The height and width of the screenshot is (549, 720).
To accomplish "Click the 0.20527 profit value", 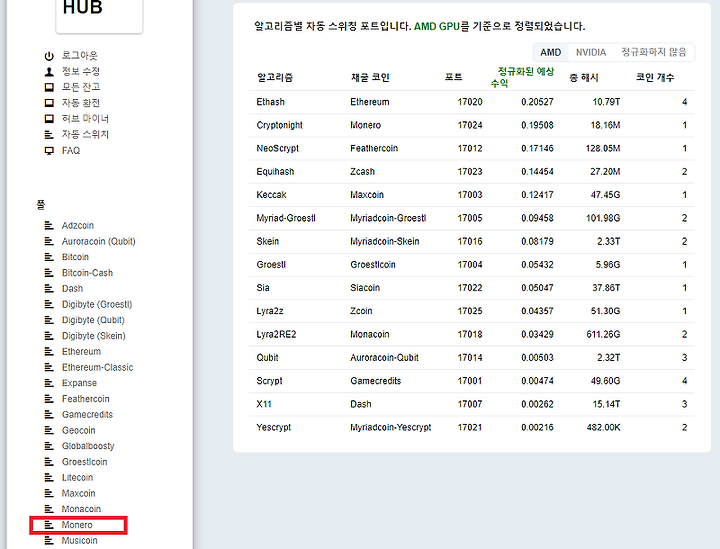I will point(537,102).
